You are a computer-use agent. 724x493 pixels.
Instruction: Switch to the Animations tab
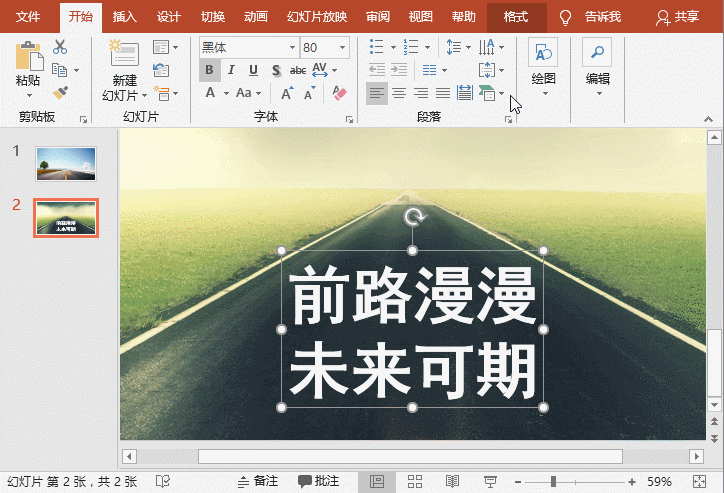tap(256, 17)
